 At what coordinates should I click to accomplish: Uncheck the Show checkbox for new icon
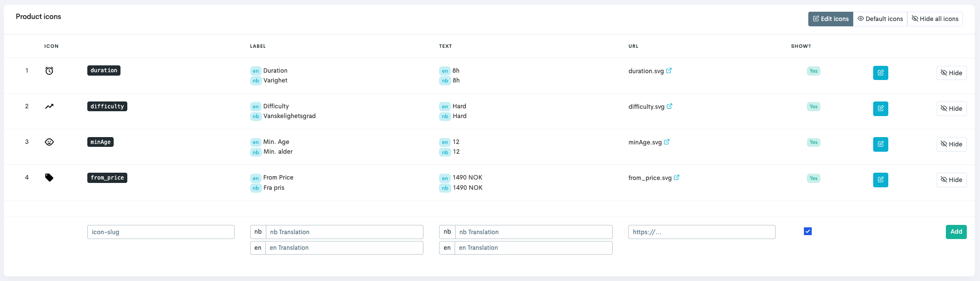tap(807, 231)
